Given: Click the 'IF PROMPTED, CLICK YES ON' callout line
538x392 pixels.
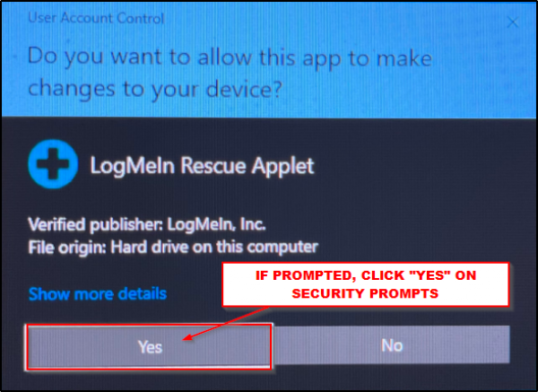Looking at the screenshot, I should (366, 275).
